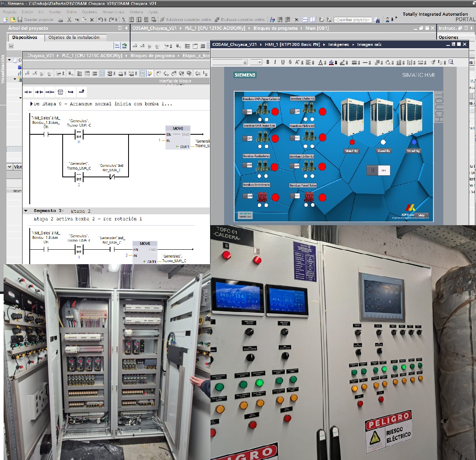Click Deshacer conexión online
This screenshot has width=476, height=460.
coord(240,20)
